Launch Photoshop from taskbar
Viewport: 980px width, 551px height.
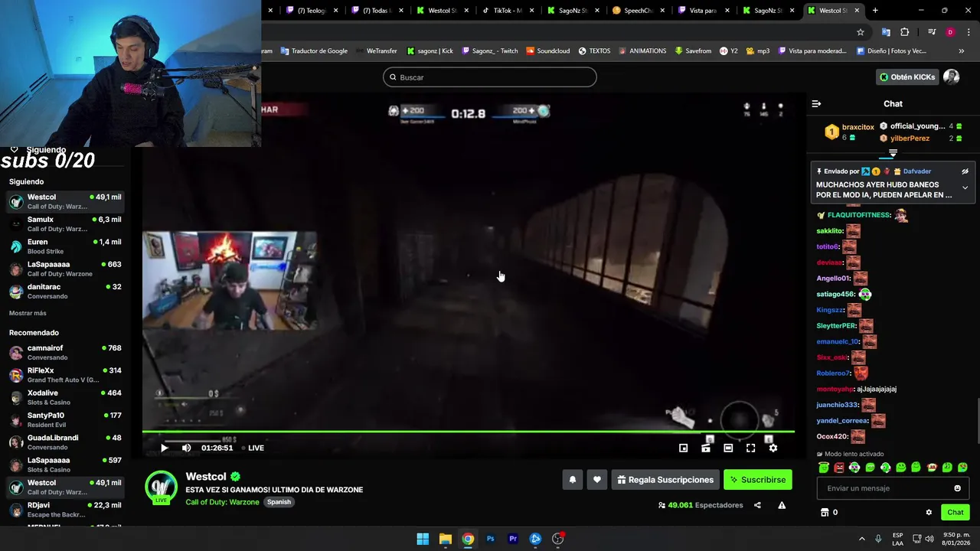tap(490, 539)
